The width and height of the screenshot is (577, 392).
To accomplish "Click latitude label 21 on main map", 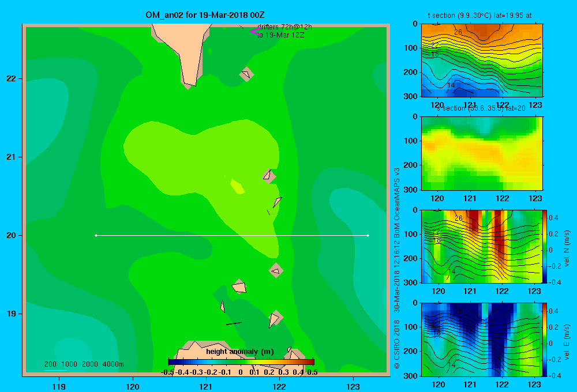I will (11, 157).
